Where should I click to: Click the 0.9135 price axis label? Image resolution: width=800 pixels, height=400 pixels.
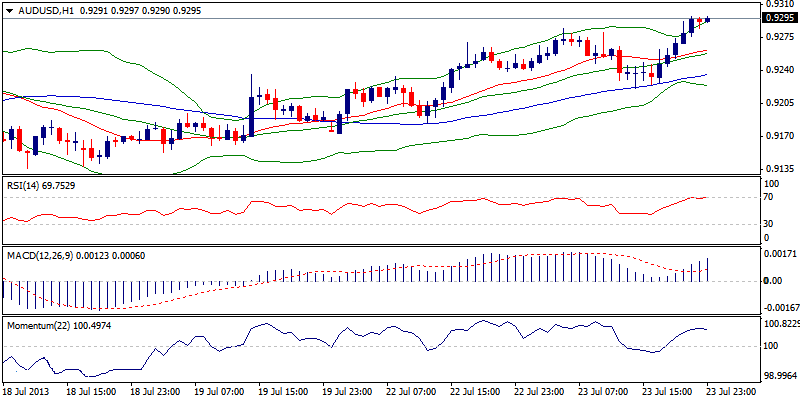click(x=776, y=167)
